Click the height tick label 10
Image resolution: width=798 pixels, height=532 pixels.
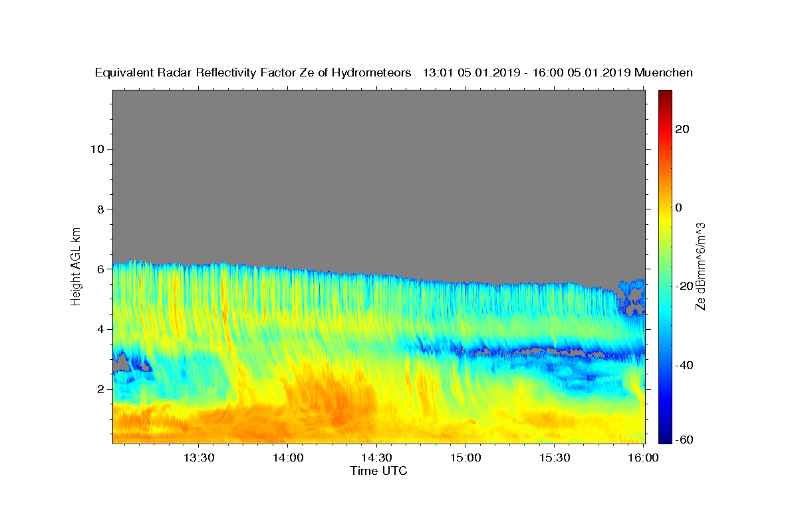pyautogui.click(x=96, y=149)
